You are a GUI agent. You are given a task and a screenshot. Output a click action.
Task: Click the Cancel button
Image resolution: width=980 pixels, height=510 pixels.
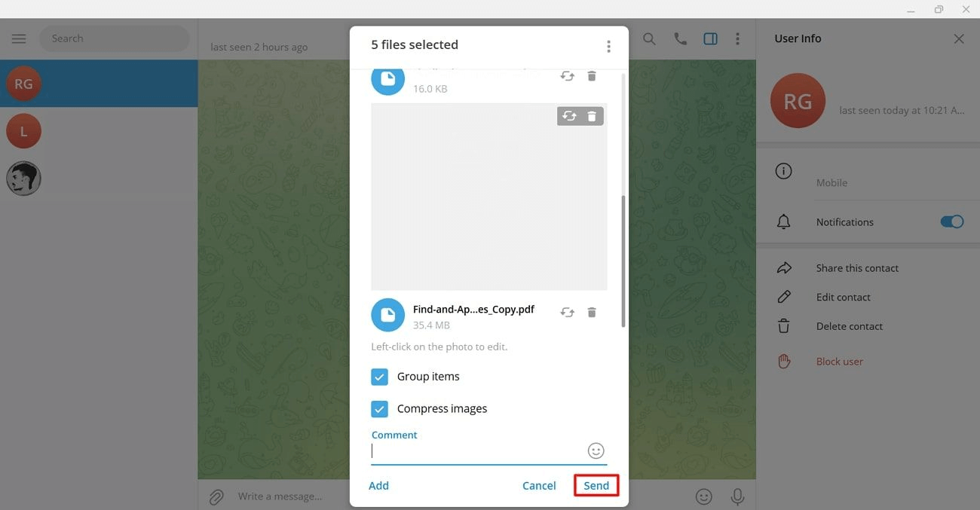pyautogui.click(x=539, y=486)
